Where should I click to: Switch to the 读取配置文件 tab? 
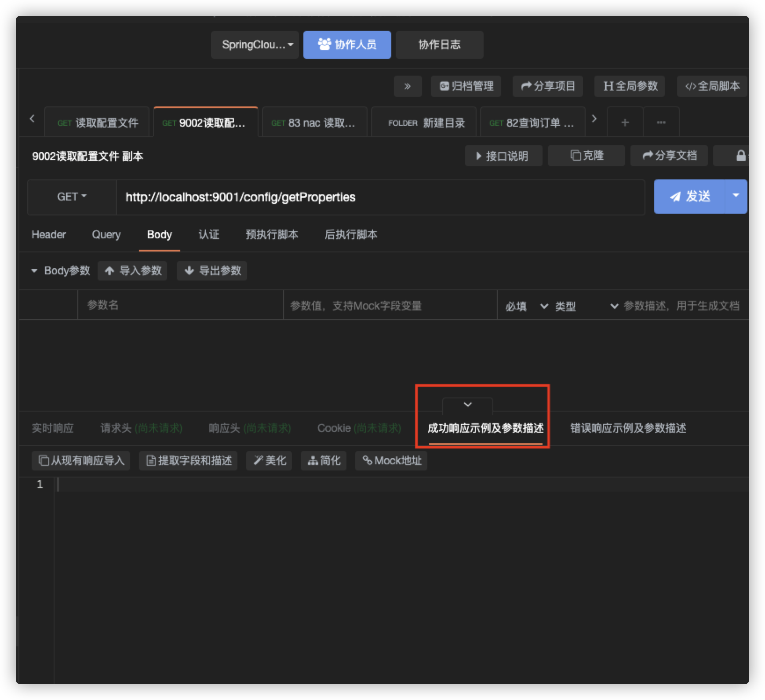point(97,123)
